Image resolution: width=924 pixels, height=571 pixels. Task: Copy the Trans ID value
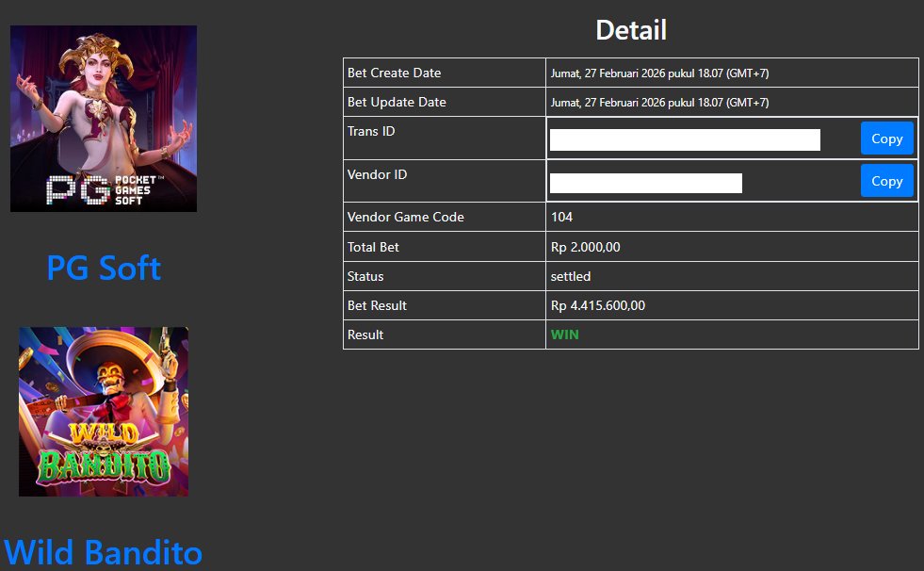(x=886, y=139)
